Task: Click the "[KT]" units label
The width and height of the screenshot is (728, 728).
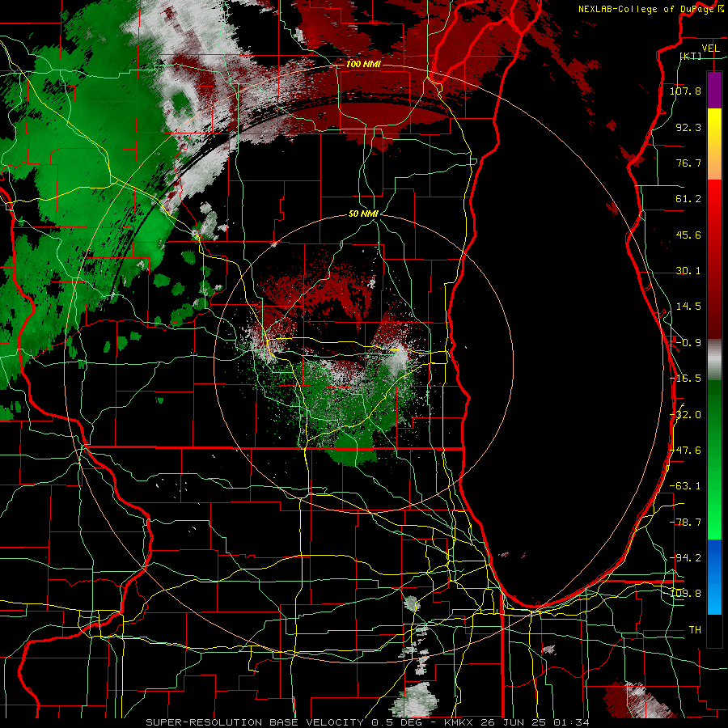Action: [x=691, y=56]
